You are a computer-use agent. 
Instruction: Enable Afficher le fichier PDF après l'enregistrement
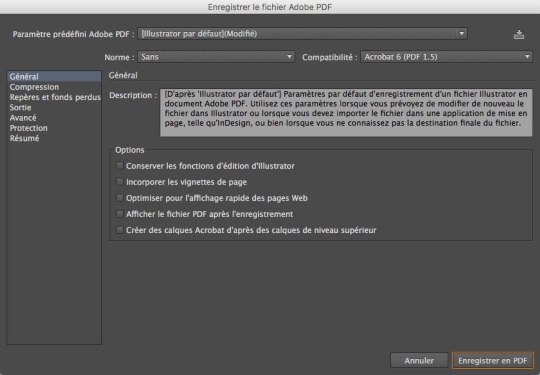[x=120, y=214]
